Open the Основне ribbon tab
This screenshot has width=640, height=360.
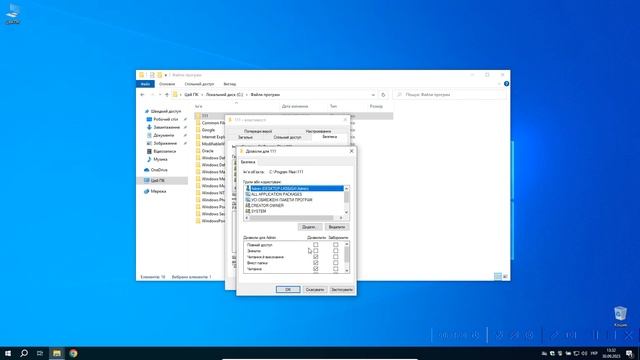coord(167,84)
